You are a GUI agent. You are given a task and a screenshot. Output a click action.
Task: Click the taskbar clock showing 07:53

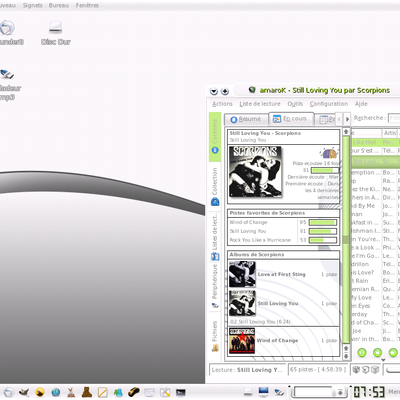[x=369, y=392]
